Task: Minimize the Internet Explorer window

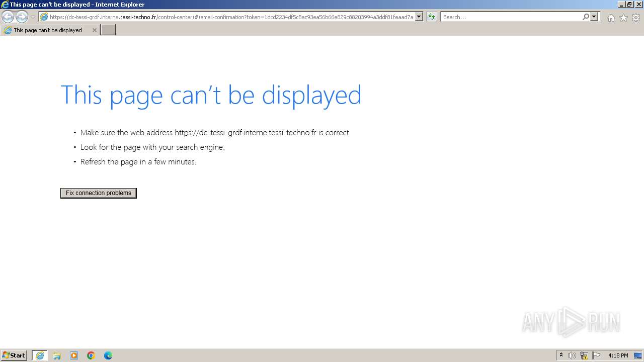Action: point(621,4)
